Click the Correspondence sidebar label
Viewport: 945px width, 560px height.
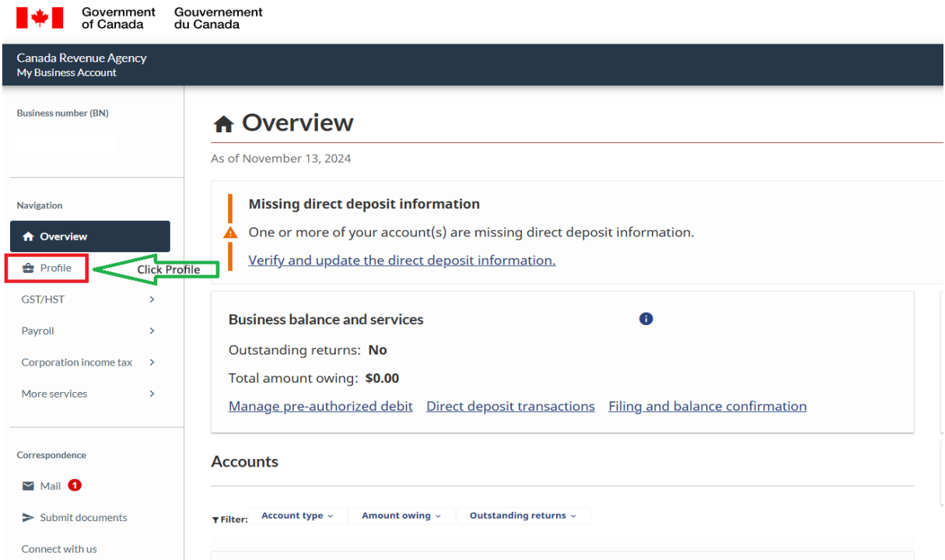[x=51, y=456]
